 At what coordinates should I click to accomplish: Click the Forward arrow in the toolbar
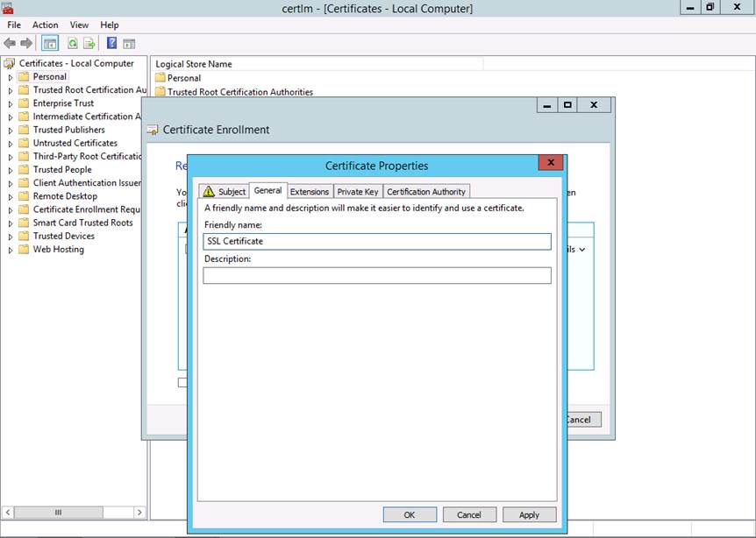(x=26, y=43)
